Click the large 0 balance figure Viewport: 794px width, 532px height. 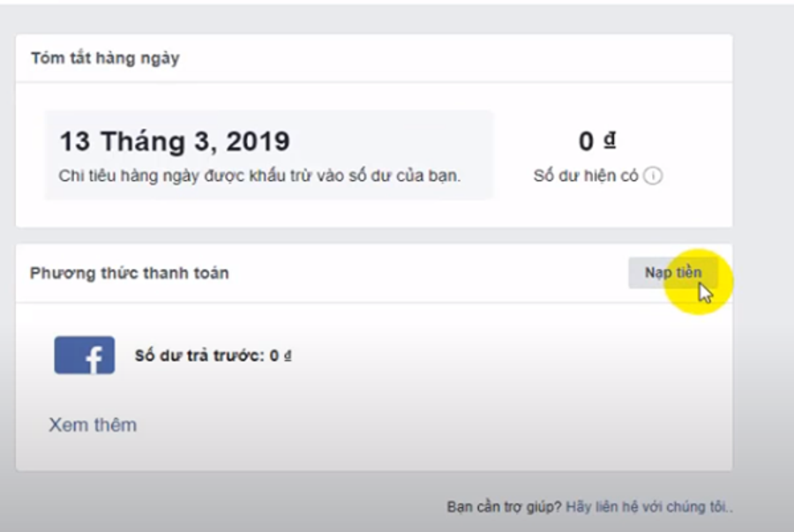tap(587, 141)
